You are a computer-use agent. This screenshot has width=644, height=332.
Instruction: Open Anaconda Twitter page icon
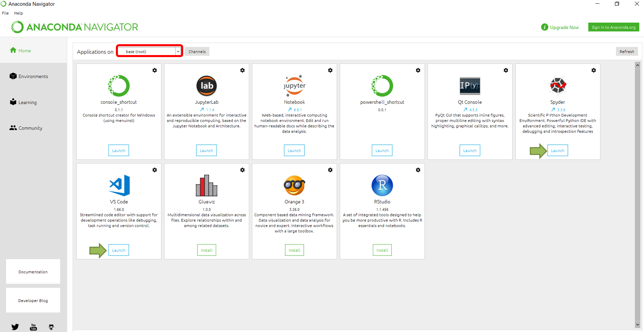tap(15, 327)
